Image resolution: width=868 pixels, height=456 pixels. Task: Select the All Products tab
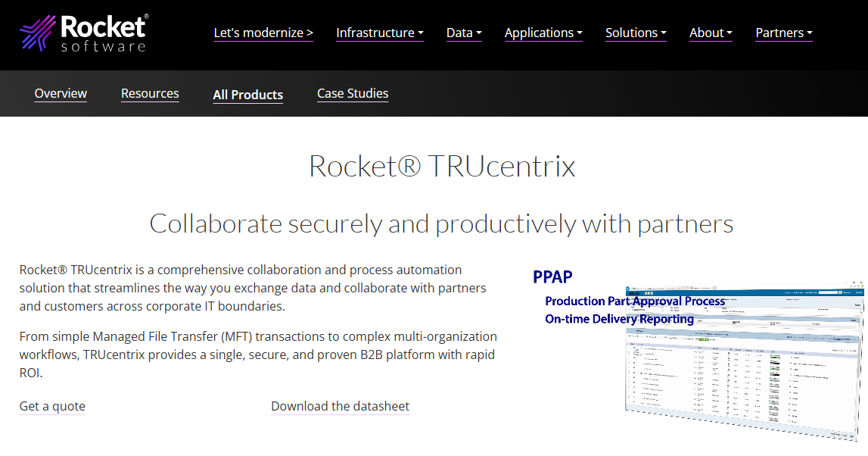[x=248, y=95]
